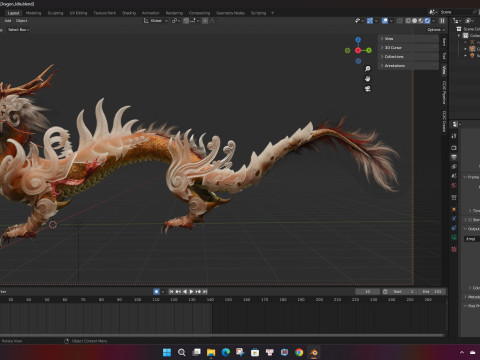Open the Tool properties tab
This screenshot has width=480, height=360.
[x=454, y=136]
